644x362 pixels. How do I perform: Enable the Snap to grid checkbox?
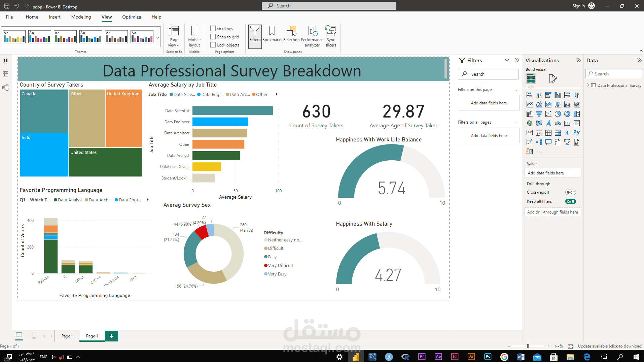point(213,37)
